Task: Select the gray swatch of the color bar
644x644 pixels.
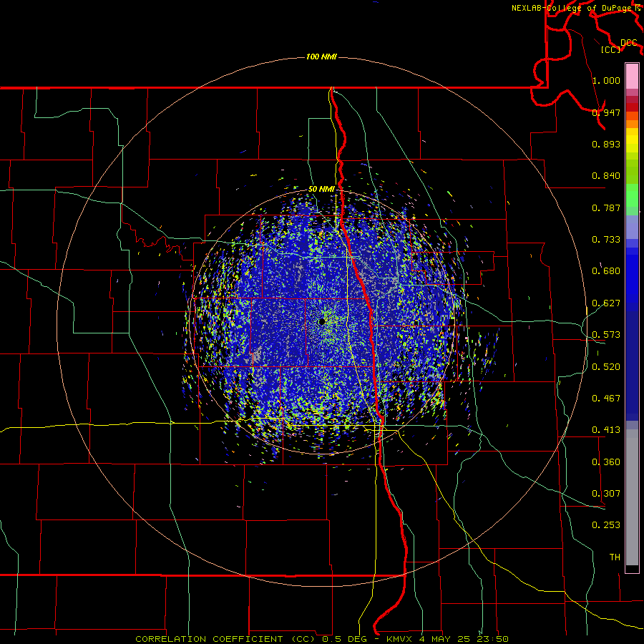Action: click(632, 497)
